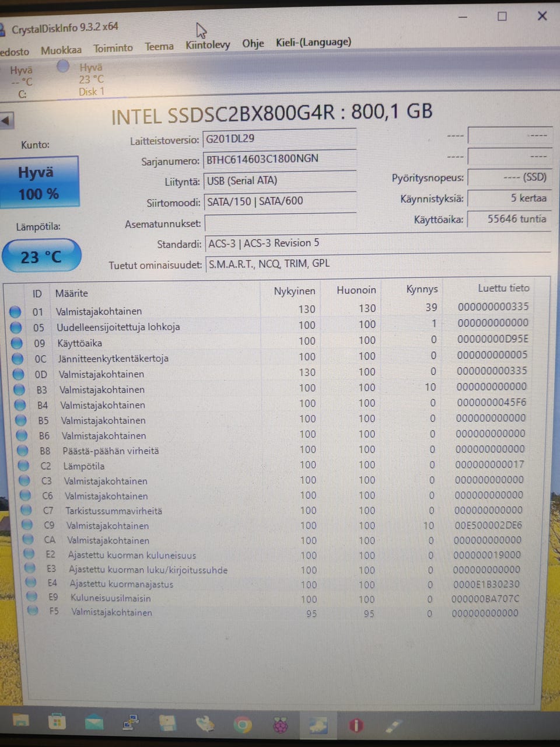Click the status circle for attribute B8

[x=22, y=451]
